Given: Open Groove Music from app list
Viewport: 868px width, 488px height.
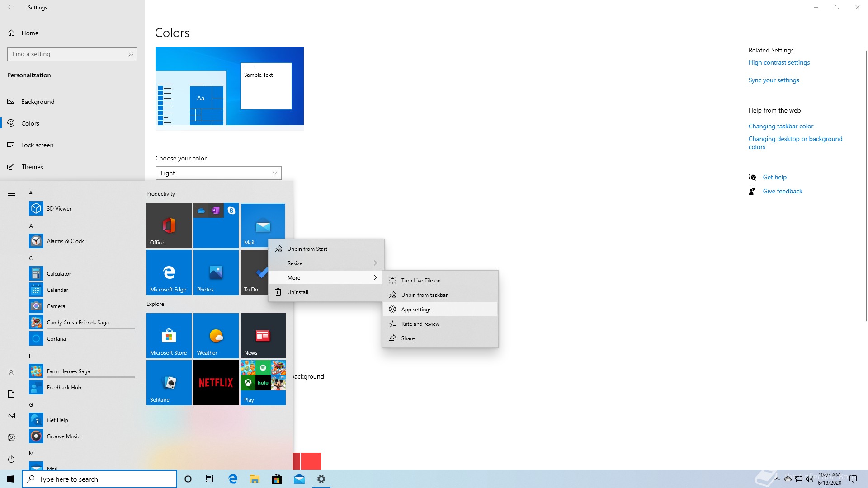Looking at the screenshot, I should [x=63, y=436].
